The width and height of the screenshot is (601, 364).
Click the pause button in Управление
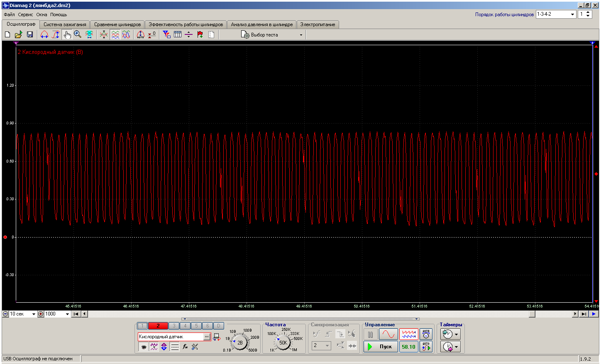click(x=371, y=334)
